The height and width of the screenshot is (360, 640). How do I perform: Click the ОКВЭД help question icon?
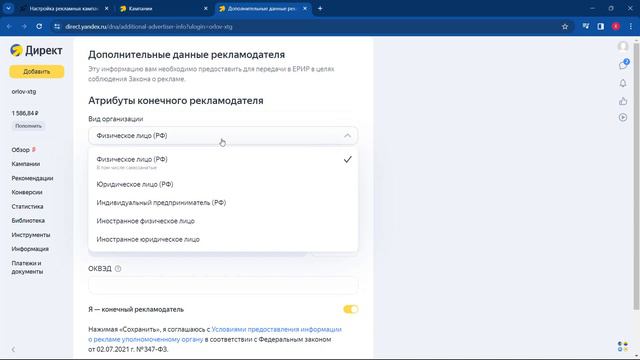(x=118, y=269)
